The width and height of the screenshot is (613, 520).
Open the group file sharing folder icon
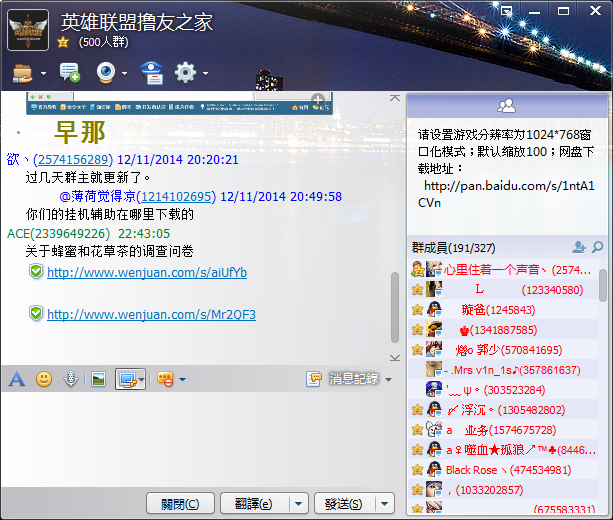(x=23, y=73)
